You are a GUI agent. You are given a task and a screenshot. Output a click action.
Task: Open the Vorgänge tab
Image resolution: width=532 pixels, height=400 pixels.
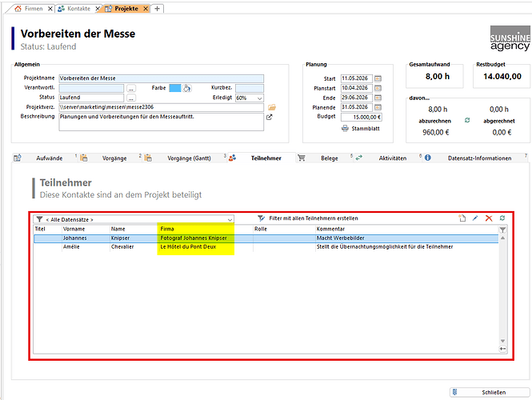[114, 158]
